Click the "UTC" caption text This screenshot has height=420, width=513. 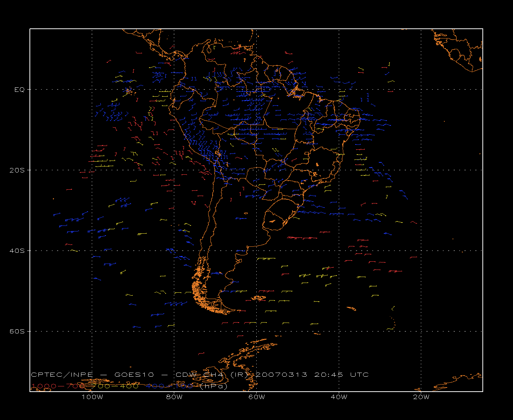tap(360, 375)
